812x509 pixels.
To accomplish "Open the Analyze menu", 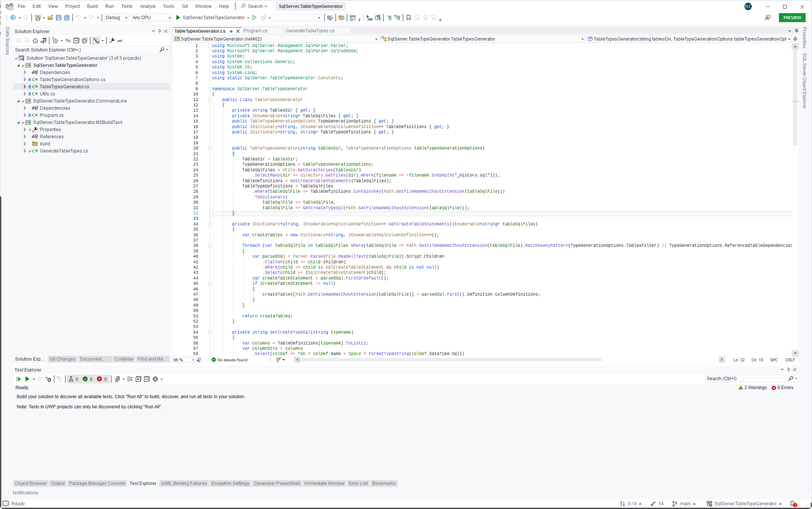I will tap(147, 6).
